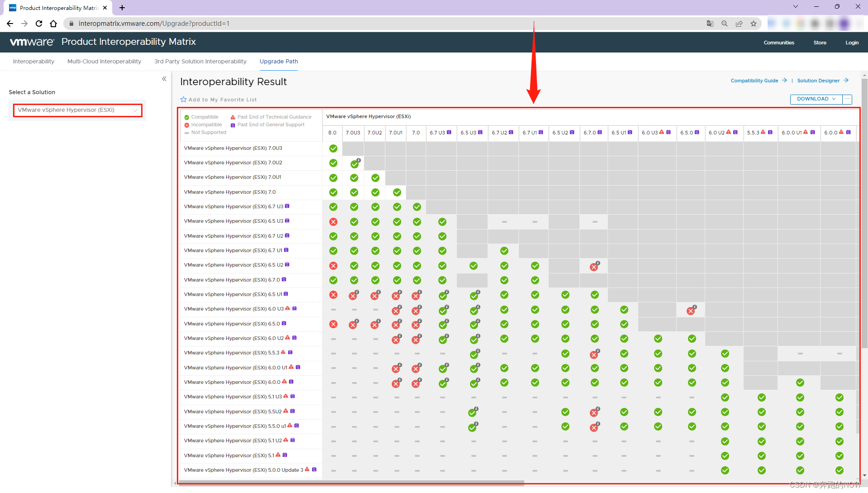Click the noted checkmark for 7.0U2 to 7.0U3
Screen dimensions: 868x493
coord(355,163)
